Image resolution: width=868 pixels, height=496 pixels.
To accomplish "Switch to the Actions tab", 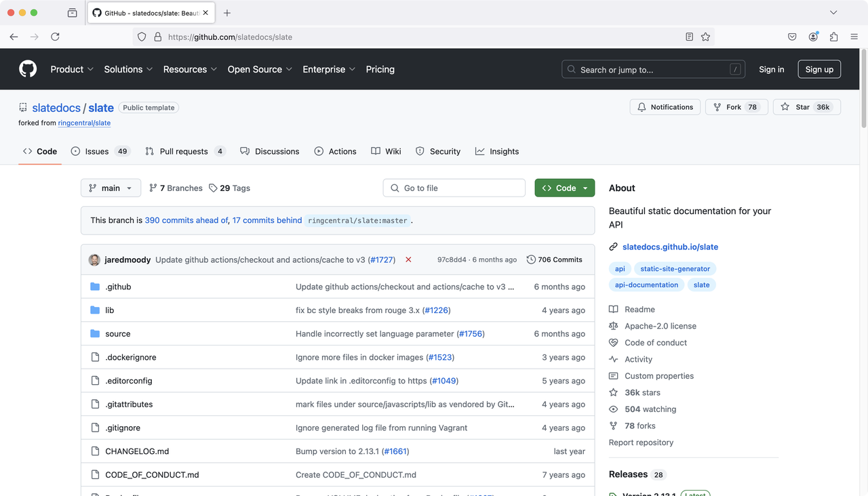I will [335, 151].
